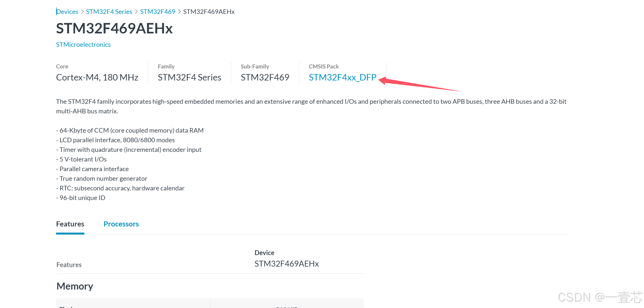Select the Features tab
This screenshot has width=644, height=308.
point(70,224)
